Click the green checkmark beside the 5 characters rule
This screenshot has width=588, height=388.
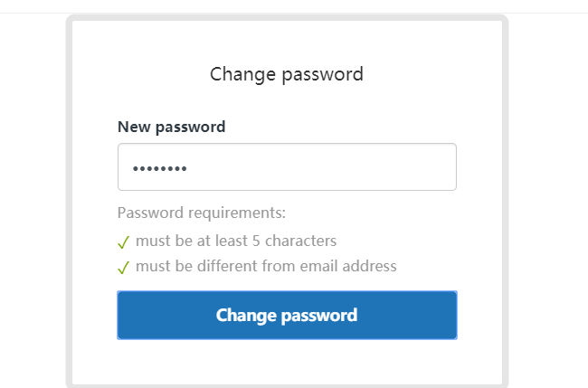pos(124,242)
